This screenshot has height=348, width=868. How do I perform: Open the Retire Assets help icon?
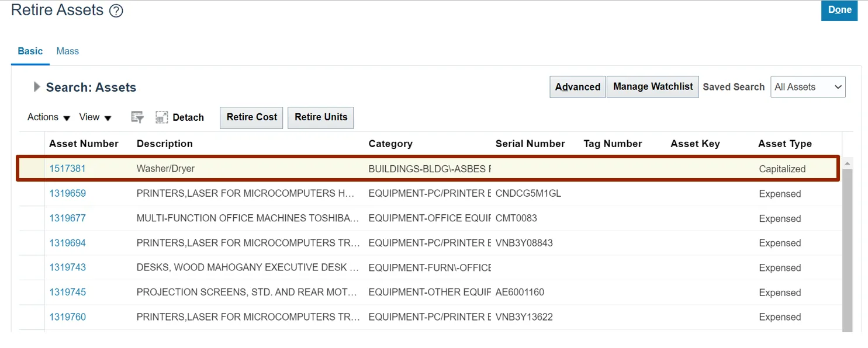116,11
